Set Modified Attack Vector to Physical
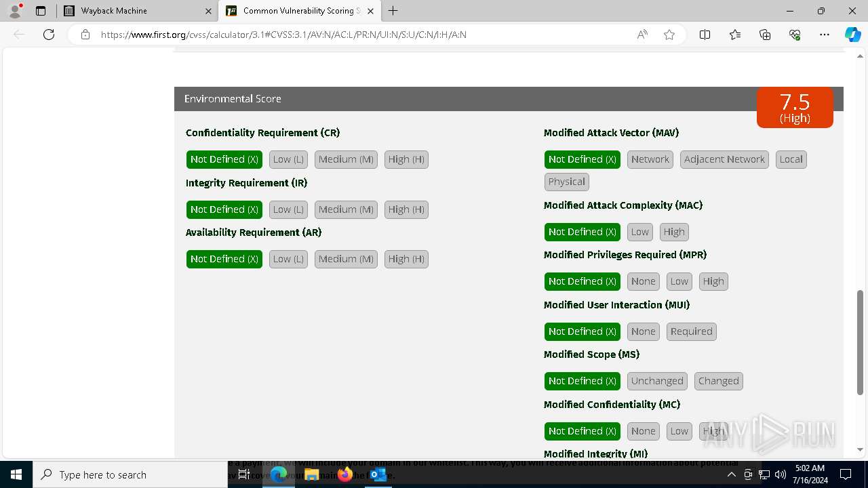This screenshot has height=488, width=868. (567, 182)
